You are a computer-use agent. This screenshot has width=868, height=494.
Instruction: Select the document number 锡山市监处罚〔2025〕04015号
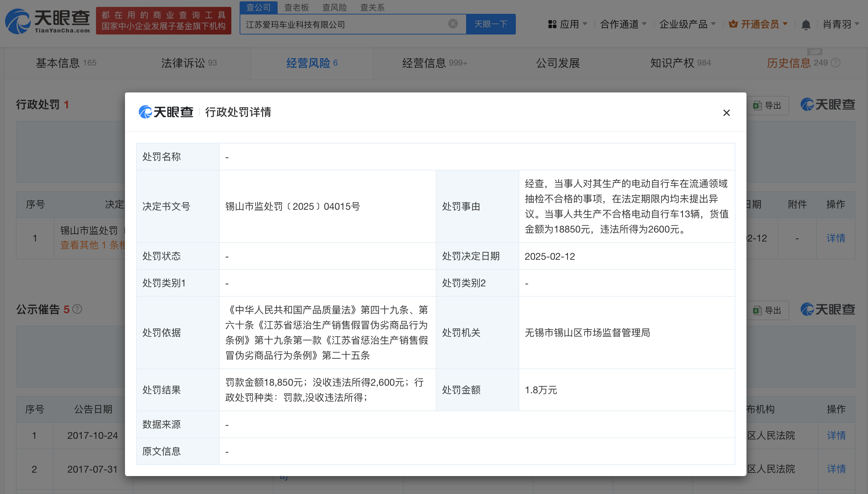tap(293, 206)
